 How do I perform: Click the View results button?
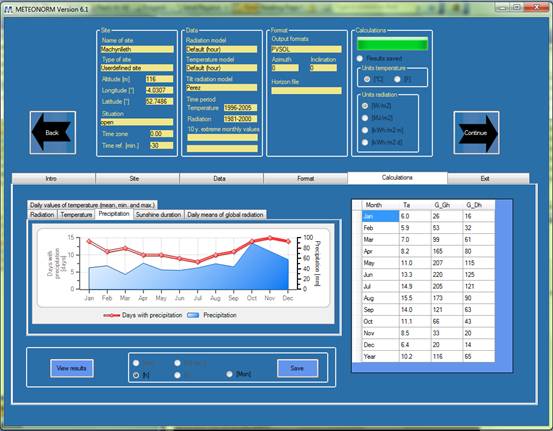(x=72, y=368)
